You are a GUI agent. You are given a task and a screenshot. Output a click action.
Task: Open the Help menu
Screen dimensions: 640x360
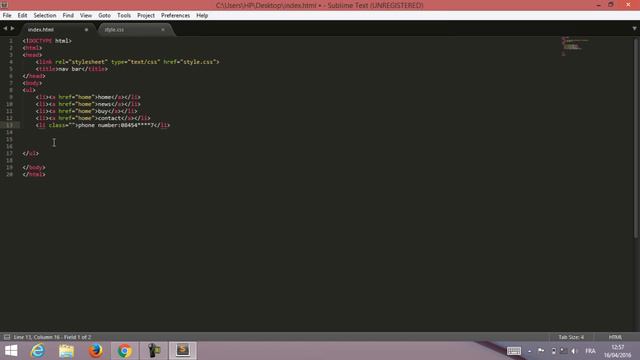[202, 16]
